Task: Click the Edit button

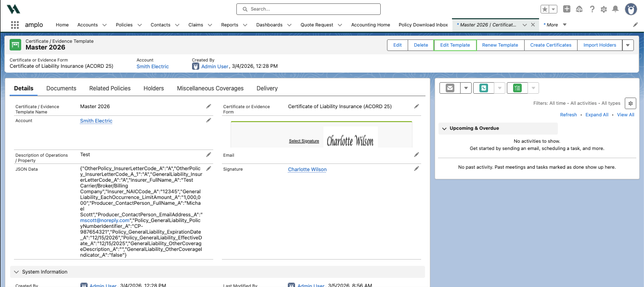Action: 398,45
